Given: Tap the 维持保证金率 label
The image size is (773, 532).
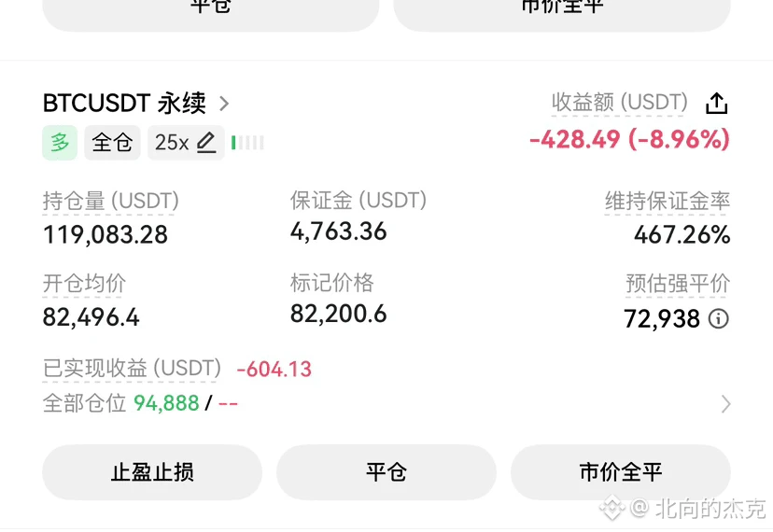Looking at the screenshot, I should point(668,202).
